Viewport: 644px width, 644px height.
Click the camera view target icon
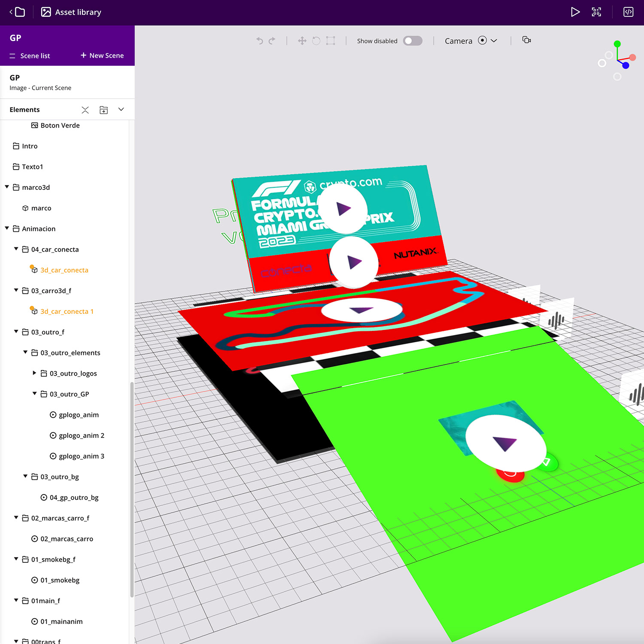coord(482,40)
